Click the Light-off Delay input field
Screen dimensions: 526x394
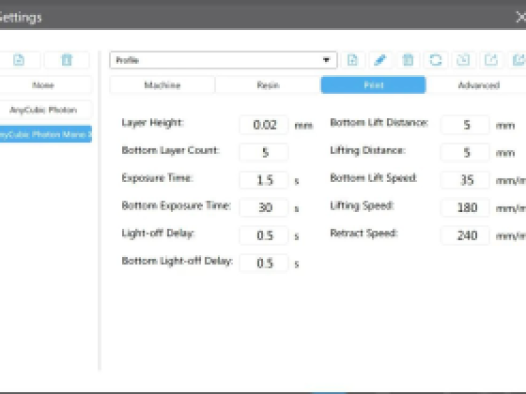(264, 235)
